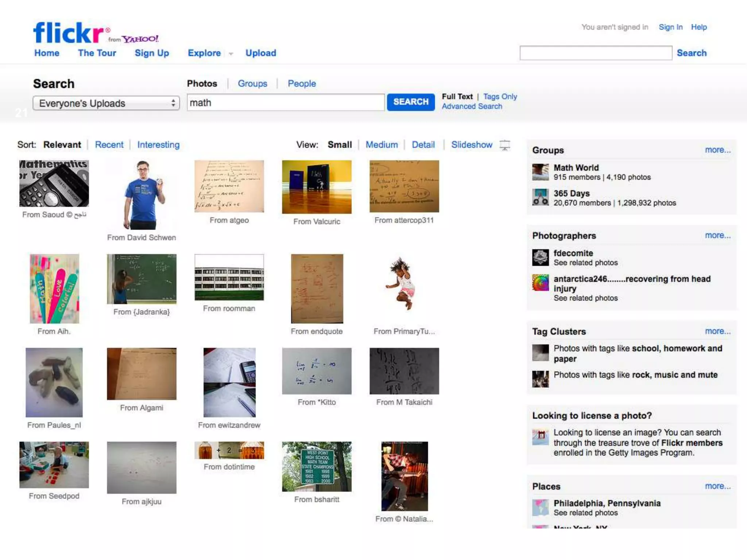The image size is (747, 560).
Task: Open Everyone's Uploads dropdown
Action: 106,103
